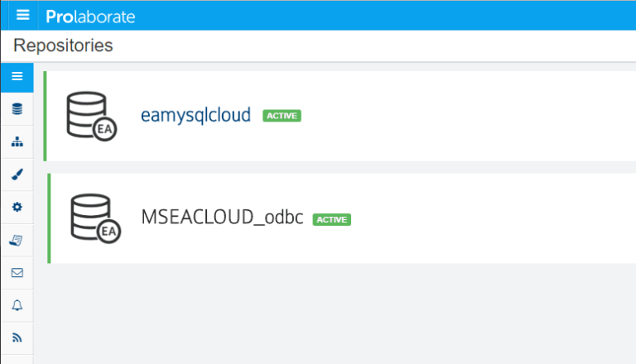Open the gear settings sidebar icon
The image size is (636, 364).
click(17, 207)
